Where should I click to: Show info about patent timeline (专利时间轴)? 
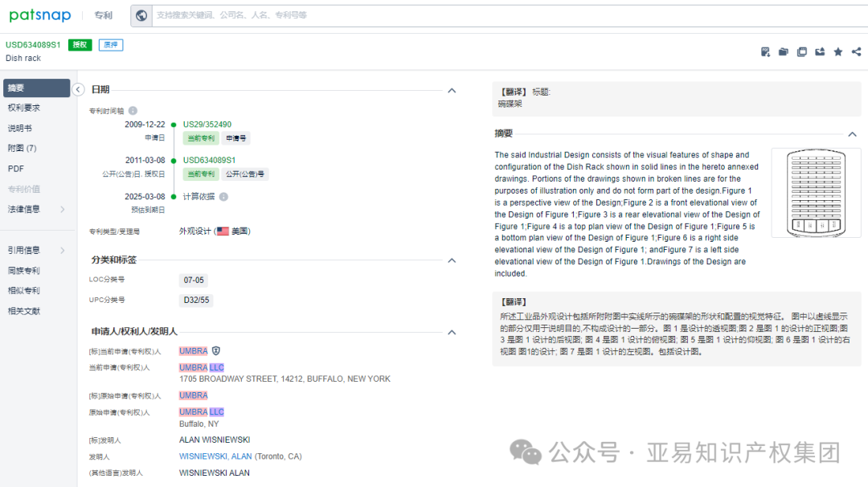133,111
